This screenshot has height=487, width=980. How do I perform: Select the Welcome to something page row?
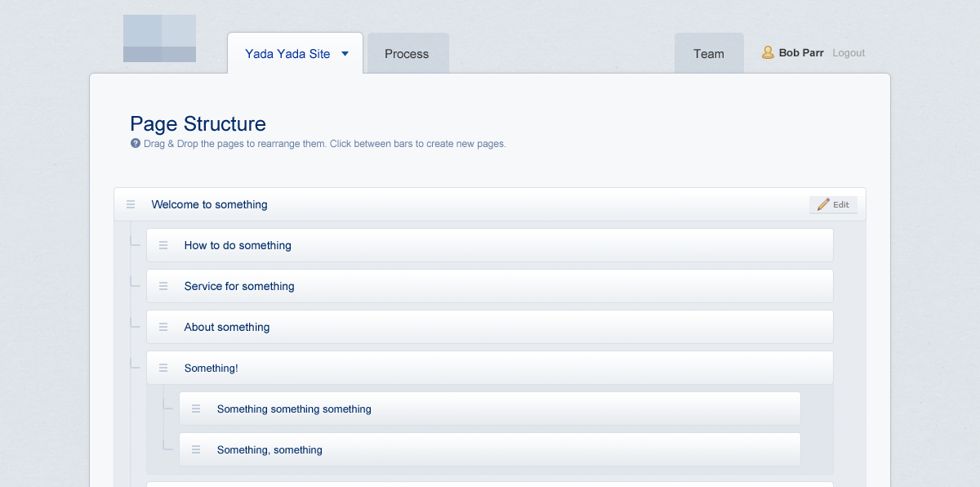[490, 204]
